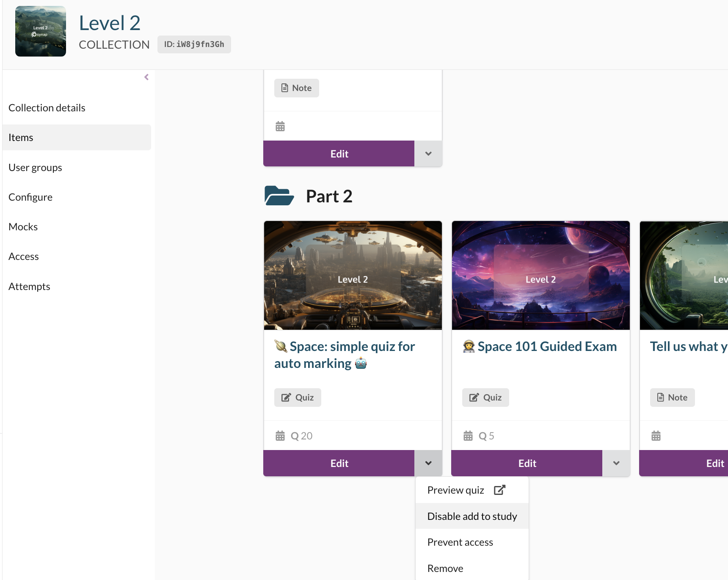This screenshot has height=580, width=728.
Task: Click the Part 2 folder icon
Action: [x=279, y=196]
